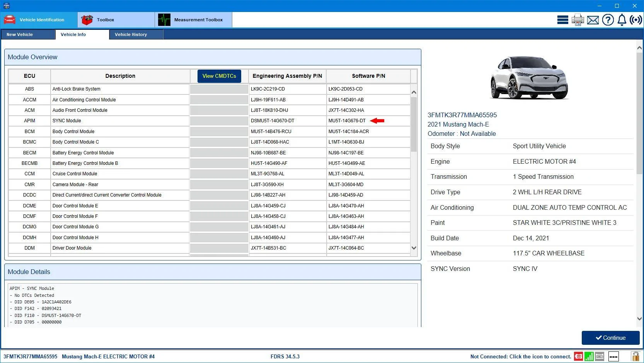Click the module table scroll-up arrow
644x363 pixels.
[x=414, y=92]
